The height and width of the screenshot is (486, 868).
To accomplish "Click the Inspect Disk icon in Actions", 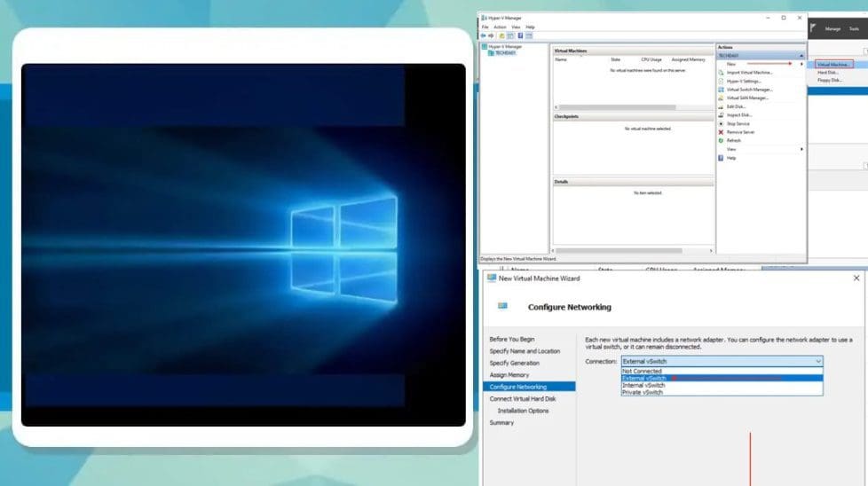I will (x=721, y=115).
